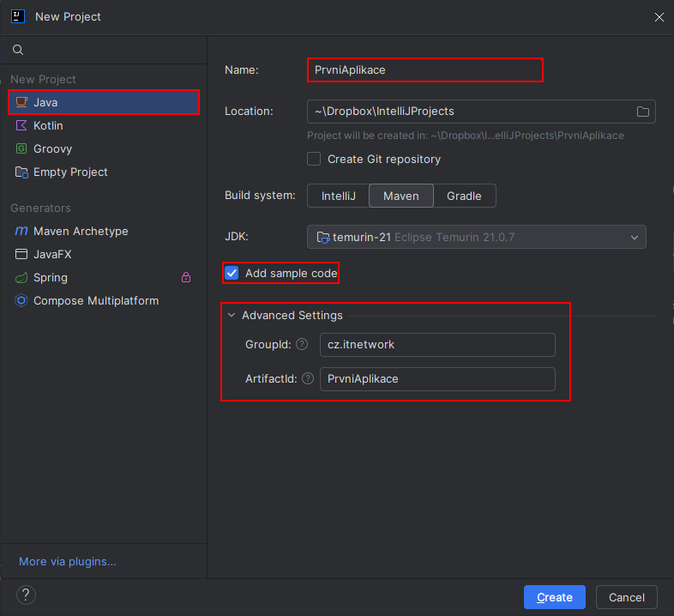Open help with the question mark button
Screen dimensions: 674x616
coord(26,595)
